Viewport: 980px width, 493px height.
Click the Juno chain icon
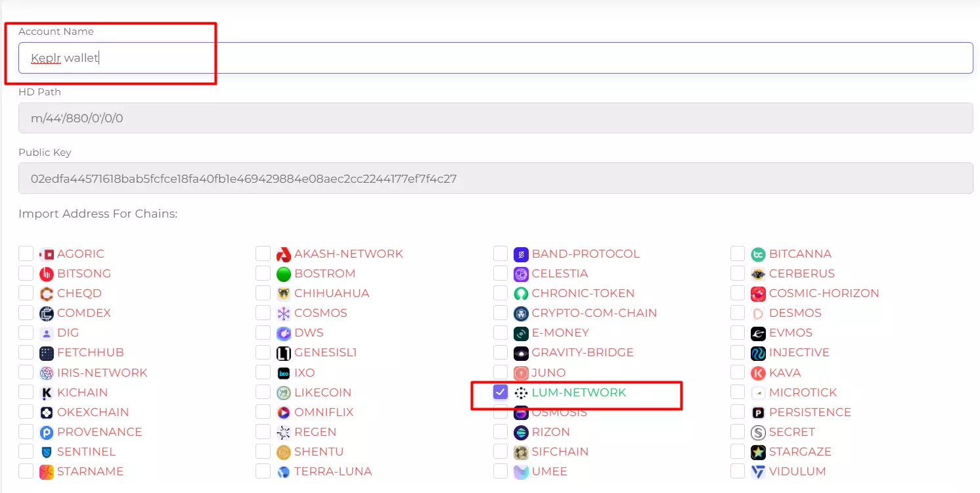521,373
